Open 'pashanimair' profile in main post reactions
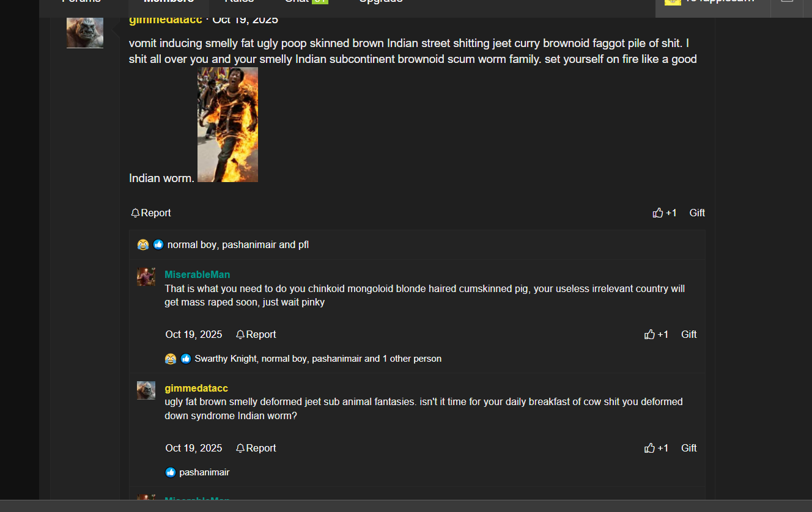Image resolution: width=812 pixels, height=512 pixels. (x=249, y=244)
